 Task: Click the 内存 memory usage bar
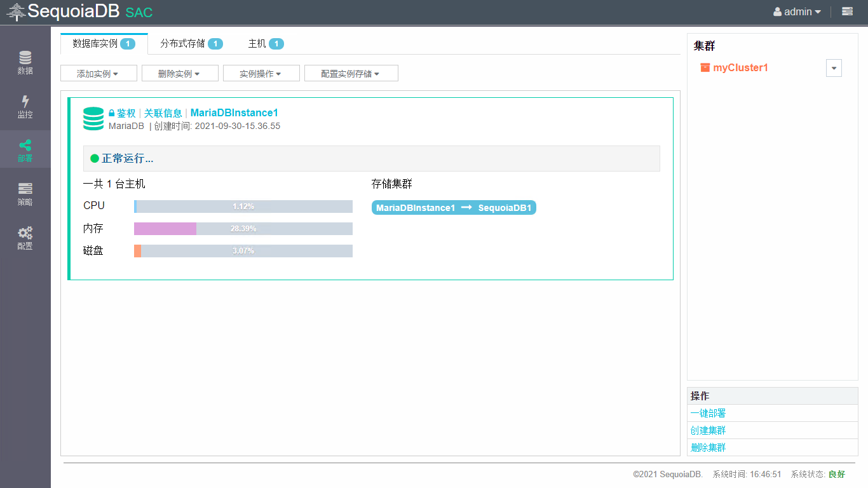(243, 229)
